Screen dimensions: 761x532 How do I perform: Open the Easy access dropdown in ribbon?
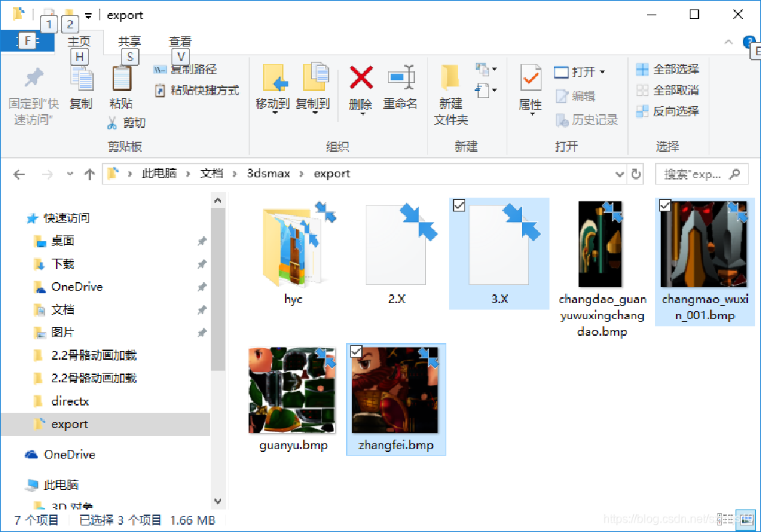tap(486, 90)
